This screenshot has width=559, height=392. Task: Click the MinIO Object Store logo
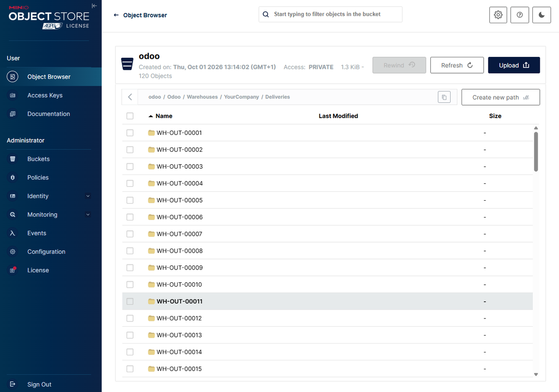click(49, 17)
